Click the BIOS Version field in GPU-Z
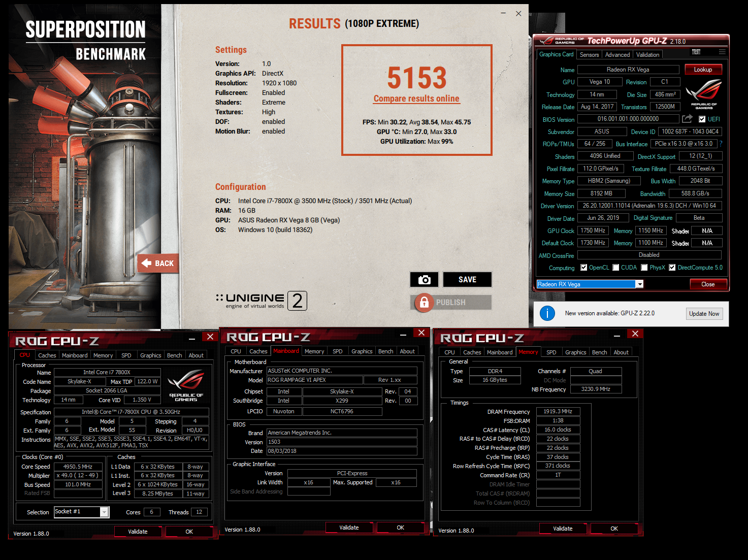 [x=628, y=119]
